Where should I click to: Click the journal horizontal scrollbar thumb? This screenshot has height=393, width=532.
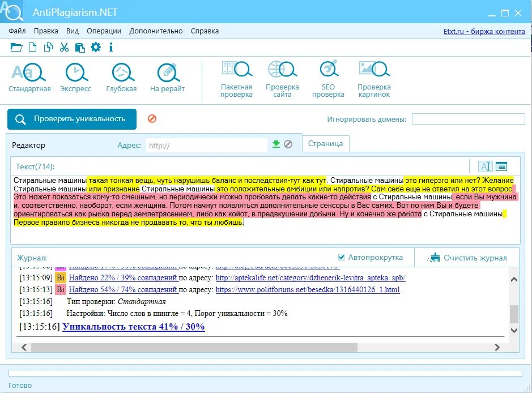(194, 347)
